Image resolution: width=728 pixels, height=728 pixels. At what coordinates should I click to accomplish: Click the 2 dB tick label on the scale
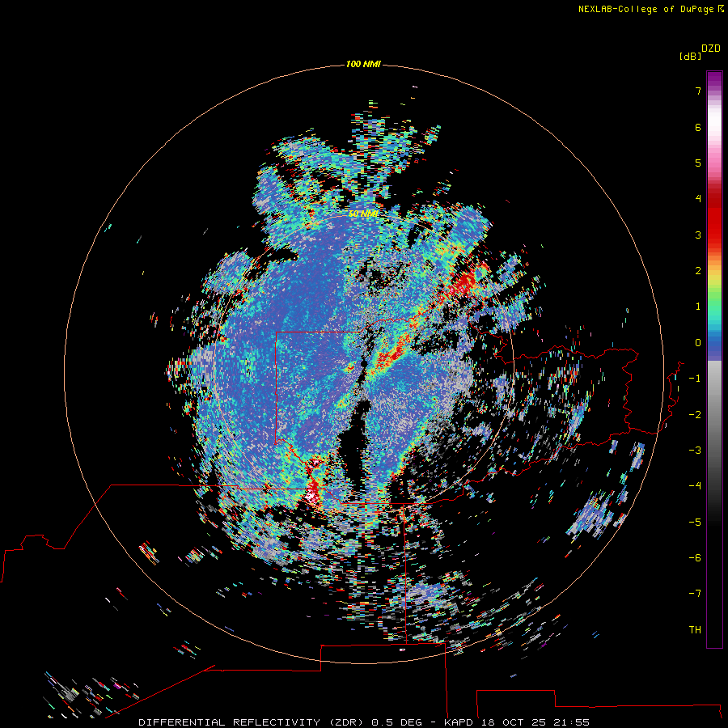pyautogui.click(x=698, y=271)
